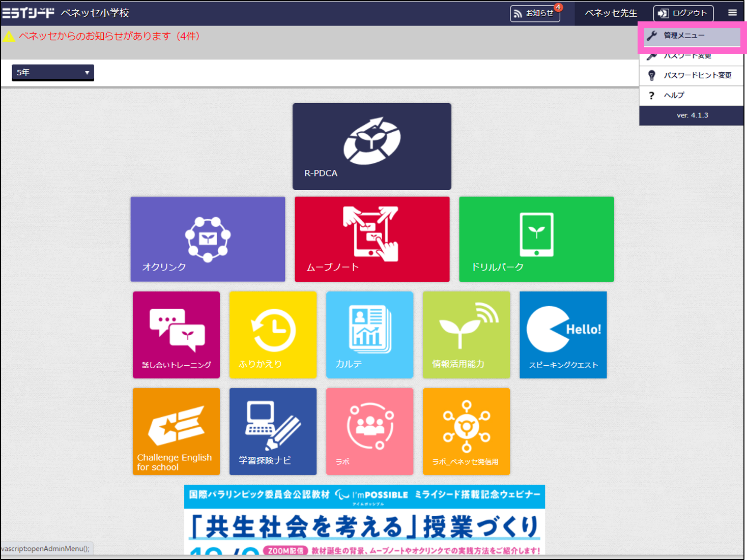Click the ベネッセ先生 user name

[611, 13]
